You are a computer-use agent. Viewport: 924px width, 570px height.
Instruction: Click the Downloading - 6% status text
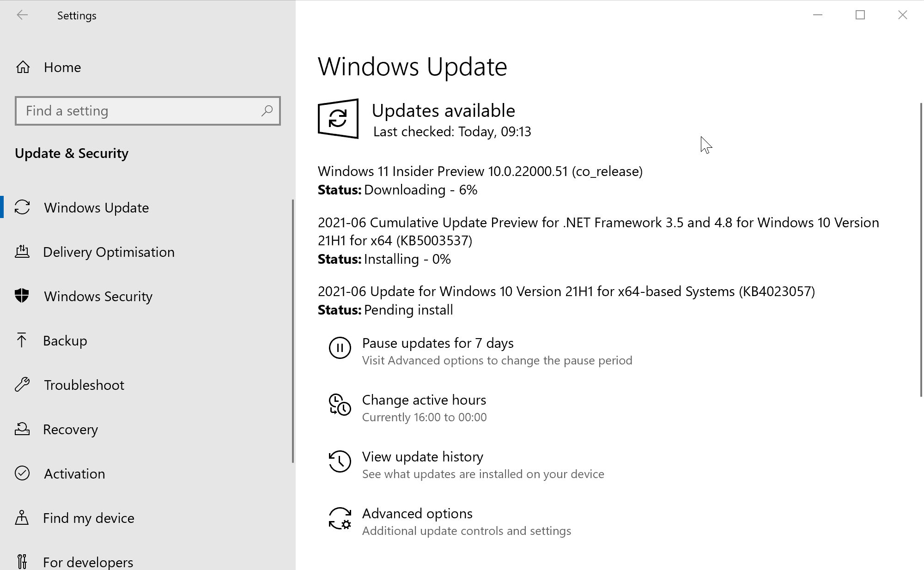click(420, 190)
